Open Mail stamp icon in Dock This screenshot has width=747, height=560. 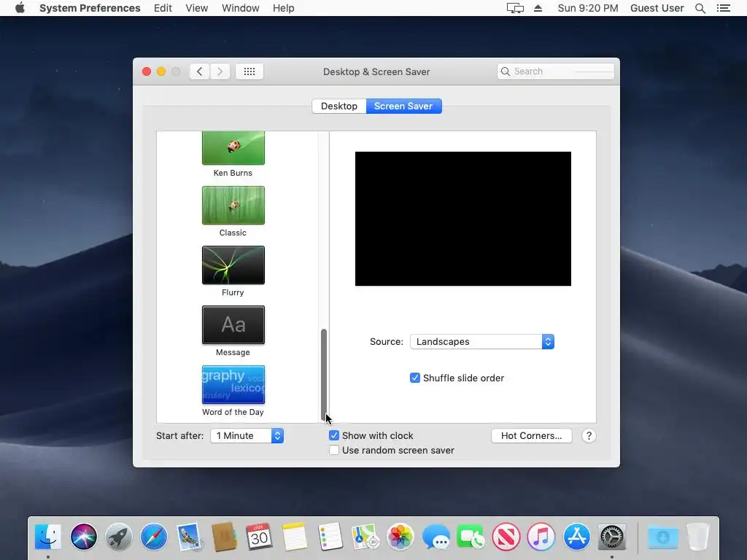tap(189, 537)
